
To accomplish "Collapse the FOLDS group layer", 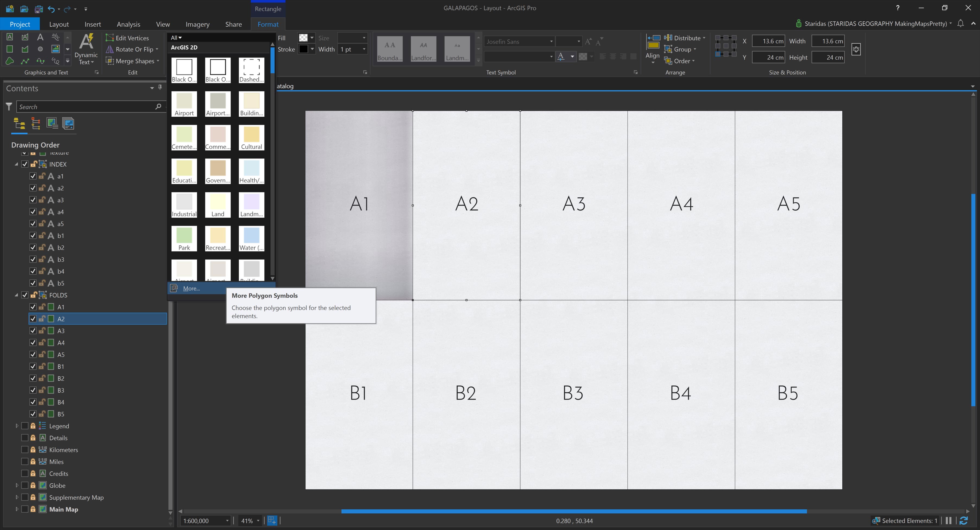I will pyautogui.click(x=17, y=295).
